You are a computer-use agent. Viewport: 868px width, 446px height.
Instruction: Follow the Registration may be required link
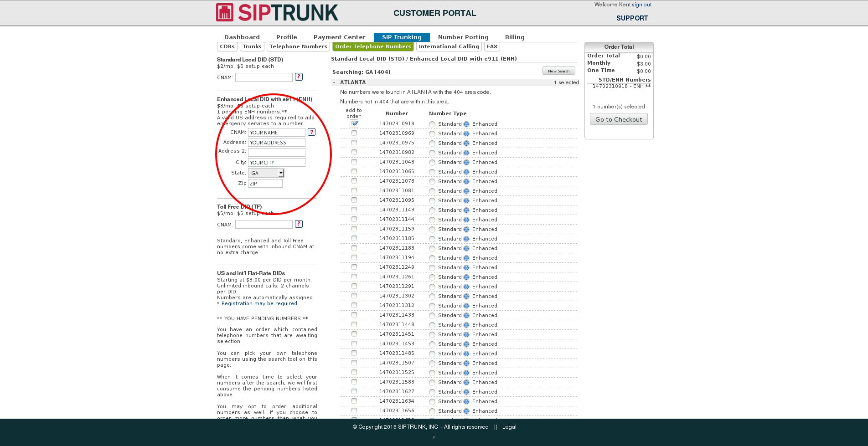pyautogui.click(x=259, y=303)
